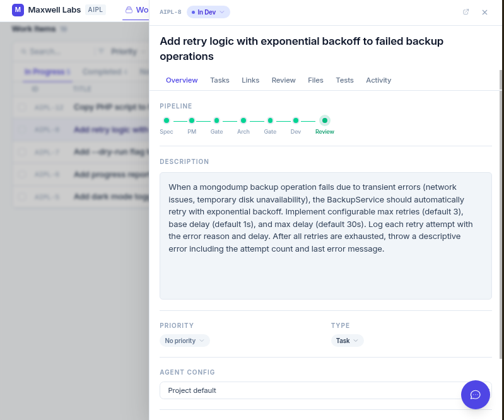
Task: Go to the Review tab
Action: [283, 80]
